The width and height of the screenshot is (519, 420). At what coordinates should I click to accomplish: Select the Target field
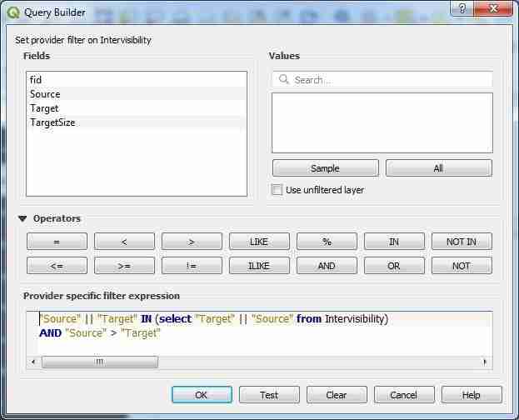[x=137, y=108]
